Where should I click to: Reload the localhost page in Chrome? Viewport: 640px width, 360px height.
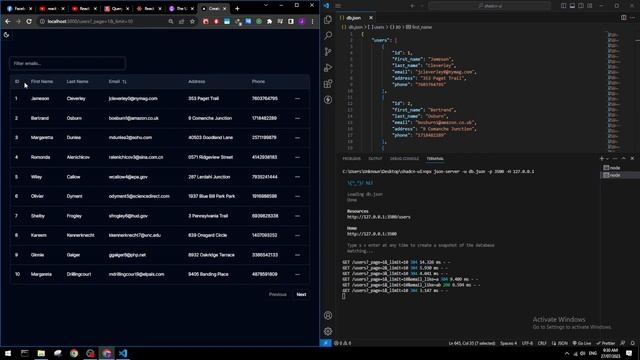[29, 21]
